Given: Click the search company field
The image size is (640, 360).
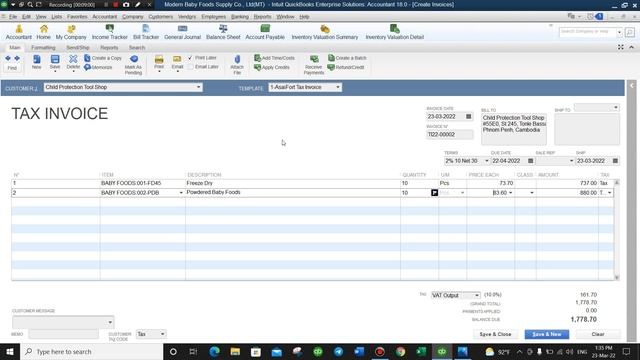Looking at the screenshot, I should pos(587,31).
